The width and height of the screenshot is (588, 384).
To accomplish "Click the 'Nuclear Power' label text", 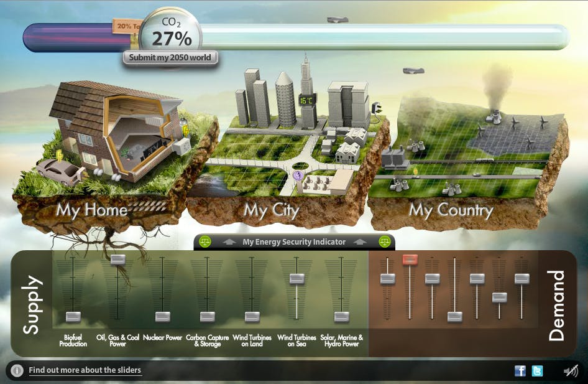I will [162, 337].
